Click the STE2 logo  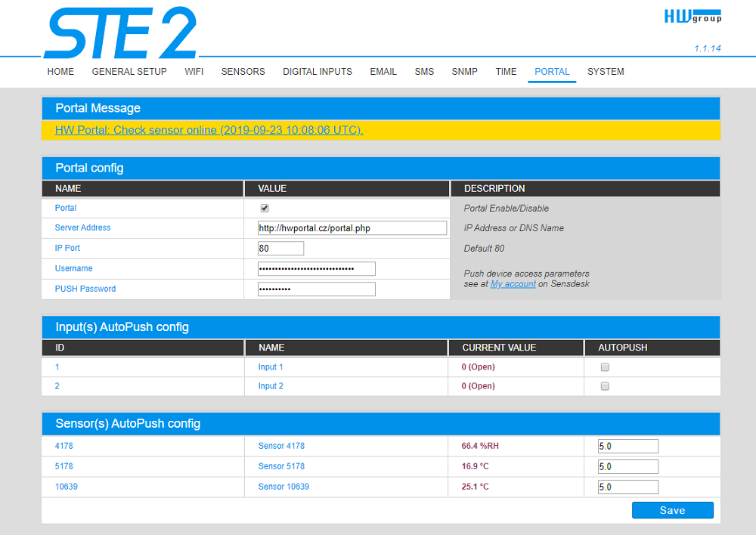(120, 32)
